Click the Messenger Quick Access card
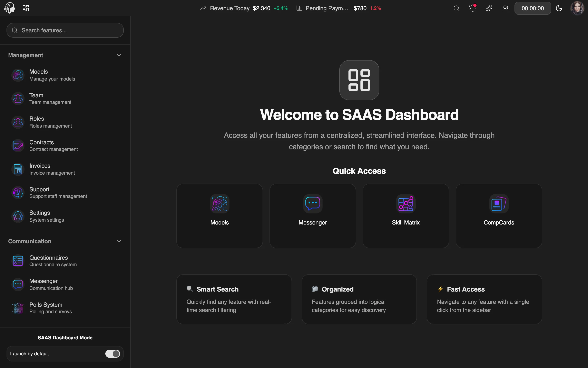 point(313,216)
